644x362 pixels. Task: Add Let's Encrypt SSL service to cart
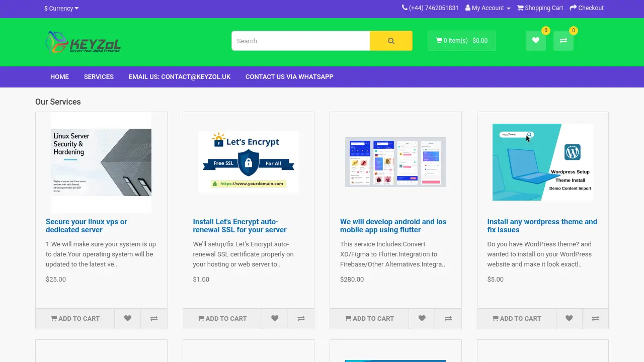click(222, 318)
